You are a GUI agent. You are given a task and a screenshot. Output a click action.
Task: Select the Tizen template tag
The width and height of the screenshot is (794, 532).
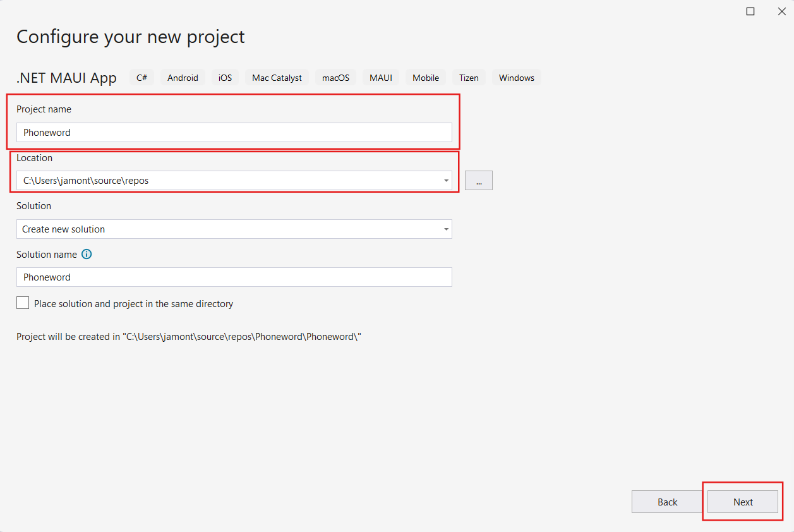click(469, 77)
